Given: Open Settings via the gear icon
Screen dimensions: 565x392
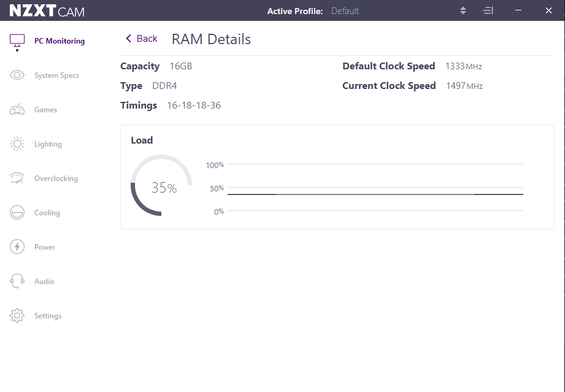Looking at the screenshot, I should (x=17, y=316).
